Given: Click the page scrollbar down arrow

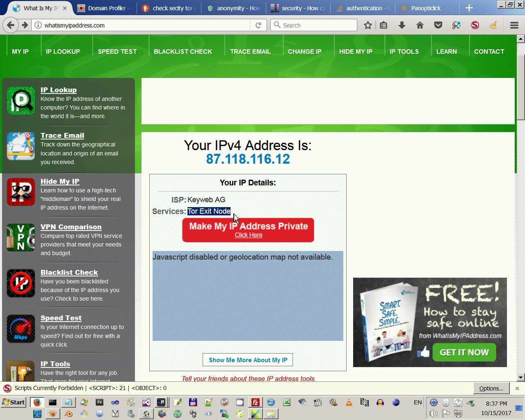Looking at the screenshot, I should click(521, 377).
